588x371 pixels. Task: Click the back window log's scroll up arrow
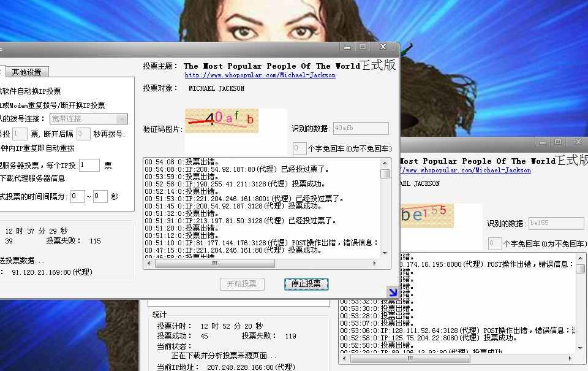pyautogui.click(x=580, y=259)
